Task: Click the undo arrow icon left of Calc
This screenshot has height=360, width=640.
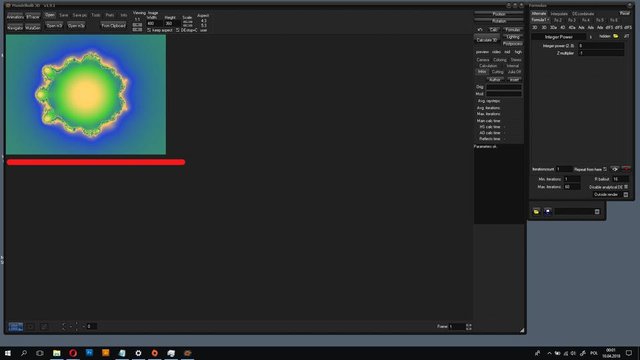Action: (480, 30)
